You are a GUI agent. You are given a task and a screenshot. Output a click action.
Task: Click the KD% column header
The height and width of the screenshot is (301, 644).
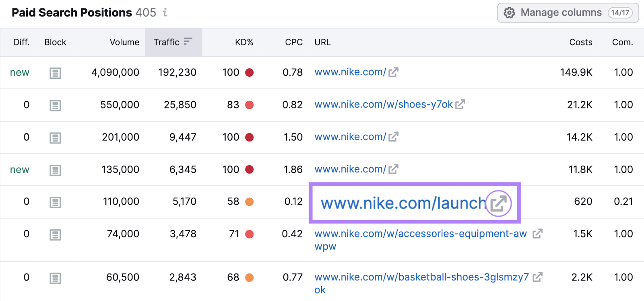244,42
